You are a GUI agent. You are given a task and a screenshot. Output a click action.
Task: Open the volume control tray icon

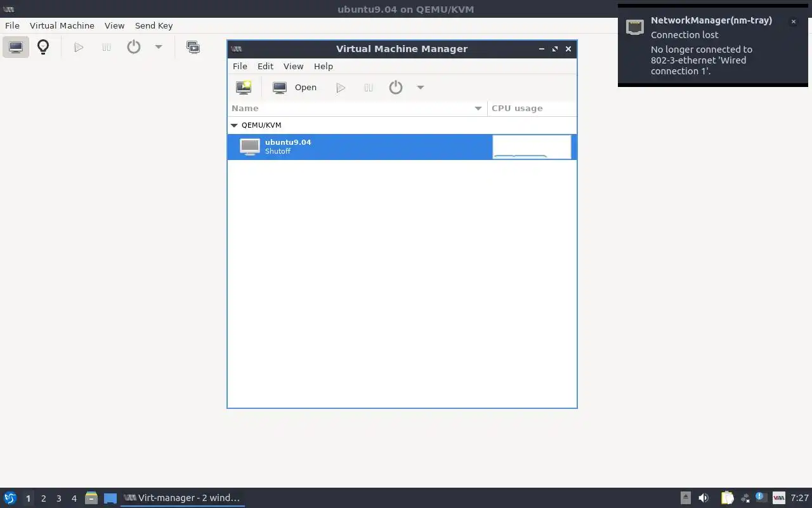click(x=704, y=498)
